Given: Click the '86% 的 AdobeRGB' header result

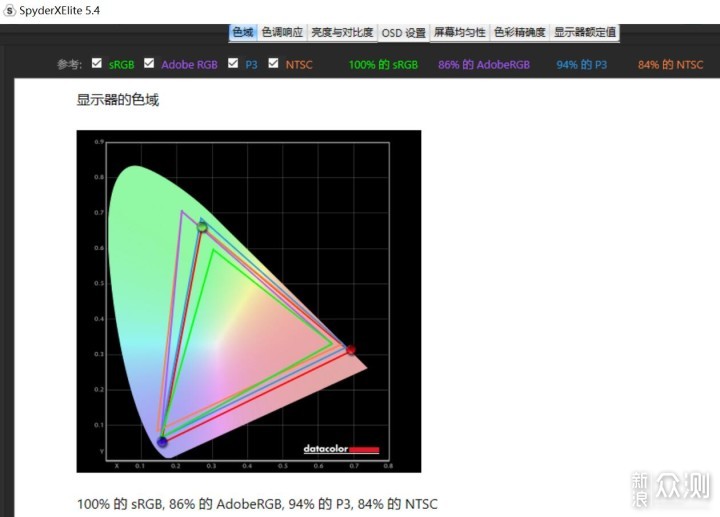Looking at the screenshot, I should tap(484, 65).
